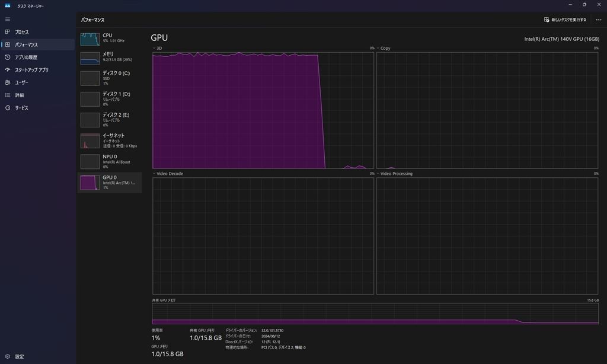Select the メモリ performance item
This screenshot has width=607, height=364.
pyautogui.click(x=110, y=58)
